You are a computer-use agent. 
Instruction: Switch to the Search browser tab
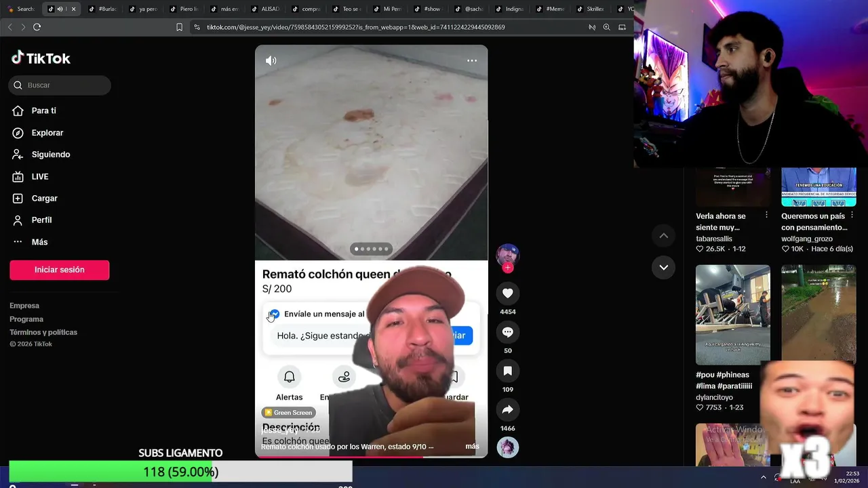point(21,9)
